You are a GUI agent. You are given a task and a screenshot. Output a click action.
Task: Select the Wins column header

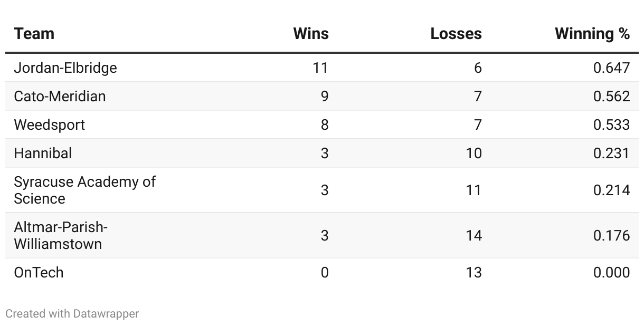311,34
